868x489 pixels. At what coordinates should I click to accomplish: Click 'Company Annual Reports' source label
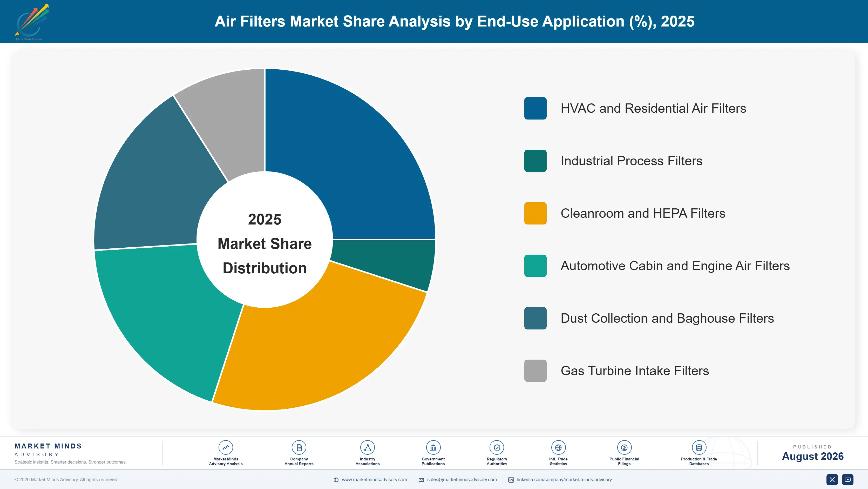[x=299, y=461]
